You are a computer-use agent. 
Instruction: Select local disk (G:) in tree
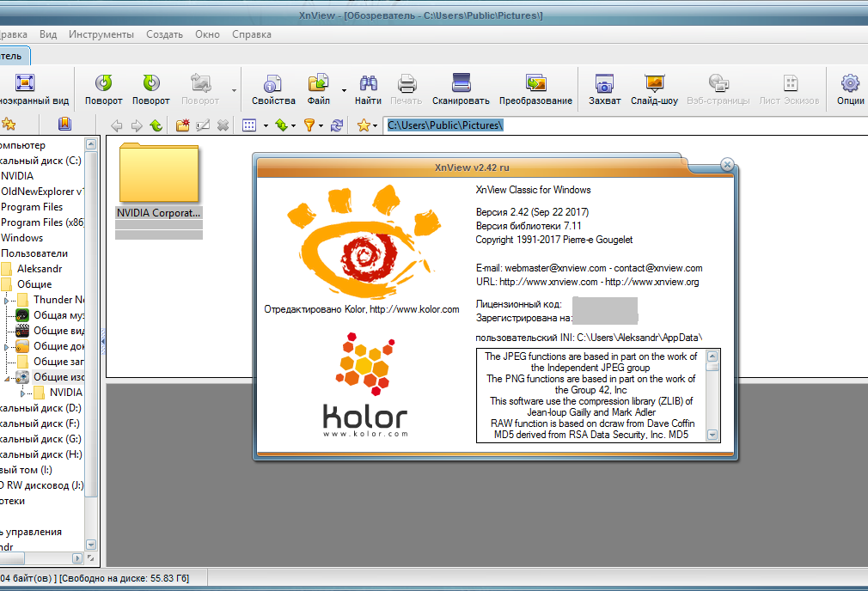[41, 439]
